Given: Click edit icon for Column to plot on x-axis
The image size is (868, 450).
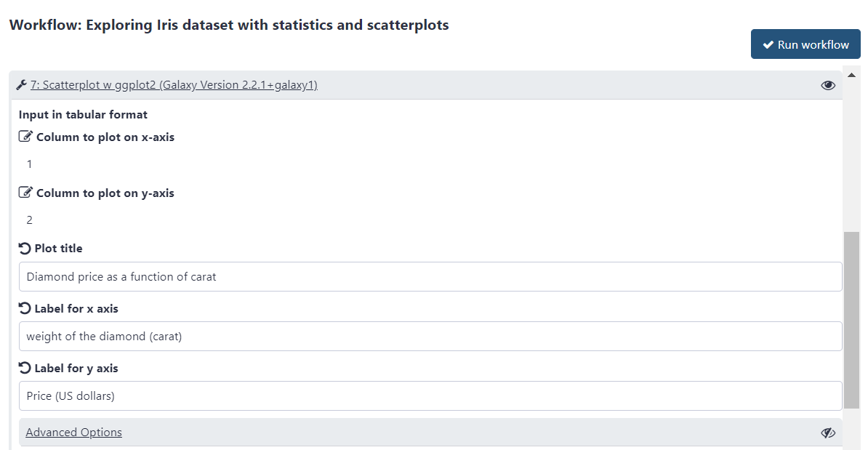Looking at the screenshot, I should (x=25, y=137).
